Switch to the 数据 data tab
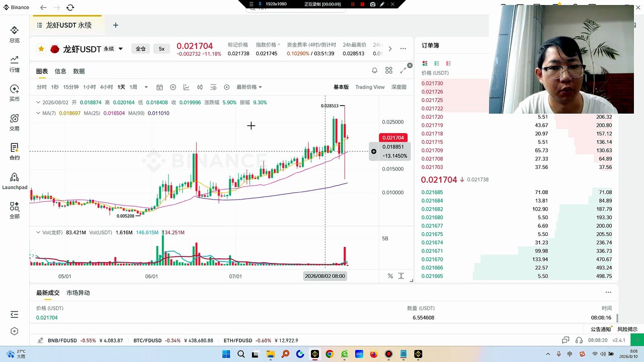 coord(79,71)
